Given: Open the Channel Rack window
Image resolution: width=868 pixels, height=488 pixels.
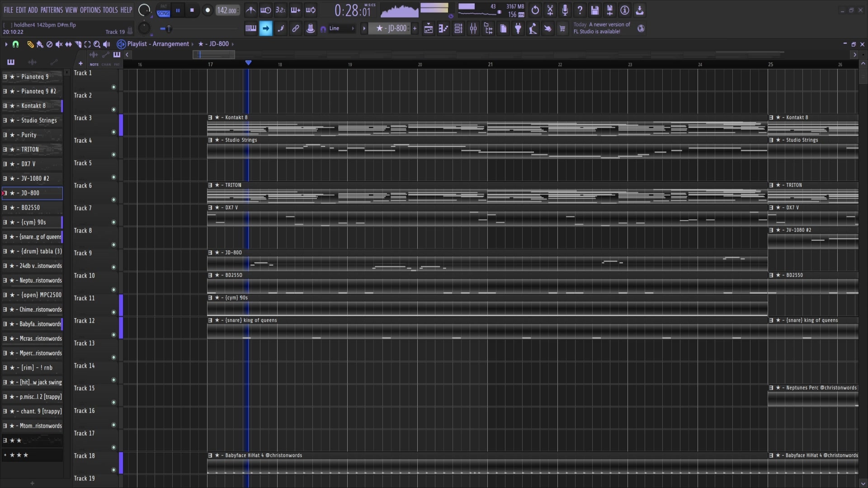Looking at the screenshot, I should coord(458,29).
